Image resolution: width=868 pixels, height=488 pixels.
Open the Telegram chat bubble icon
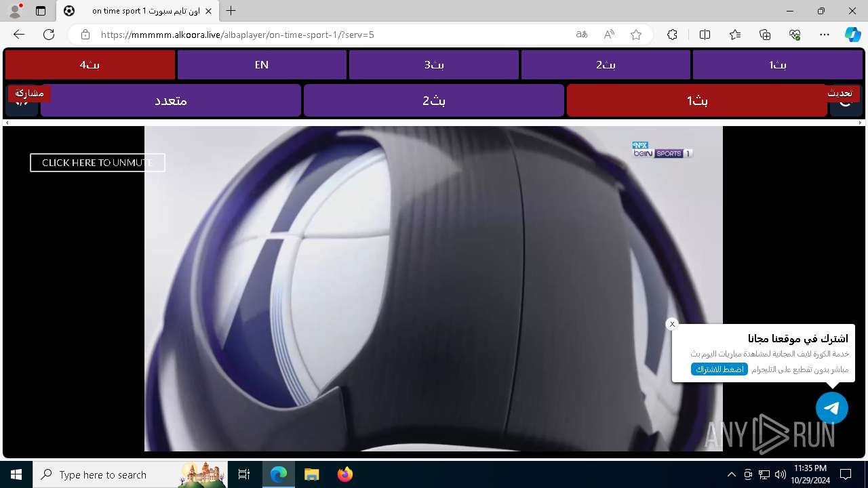coord(832,408)
